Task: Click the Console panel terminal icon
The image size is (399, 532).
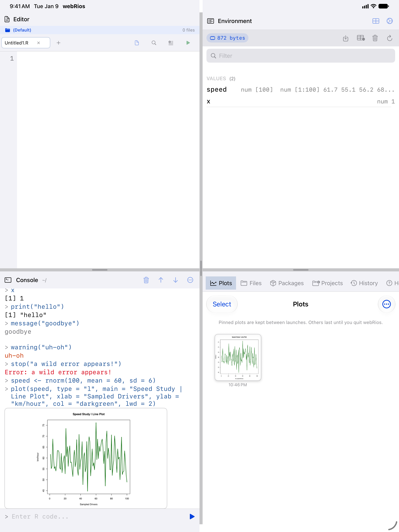Action: point(8,280)
